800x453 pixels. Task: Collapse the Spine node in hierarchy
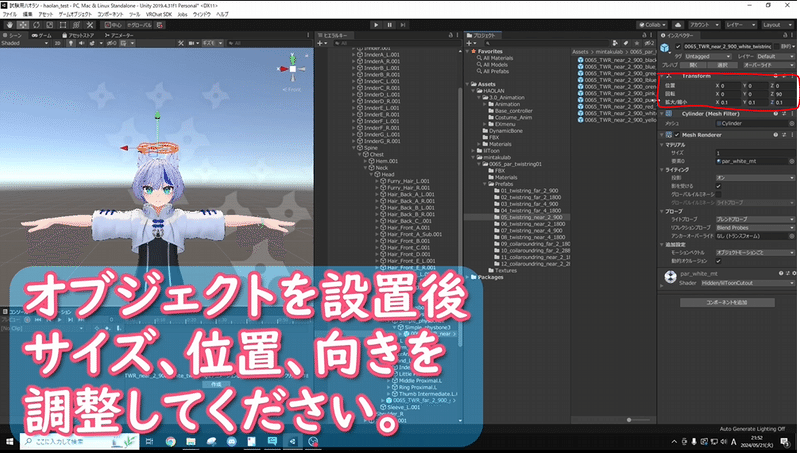pos(355,147)
